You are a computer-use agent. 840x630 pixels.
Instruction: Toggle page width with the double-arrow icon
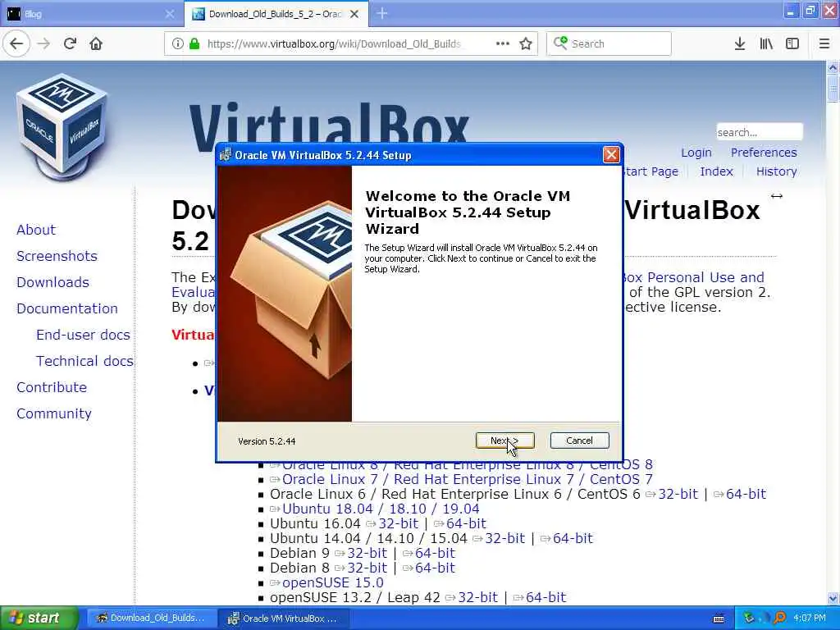(x=776, y=196)
